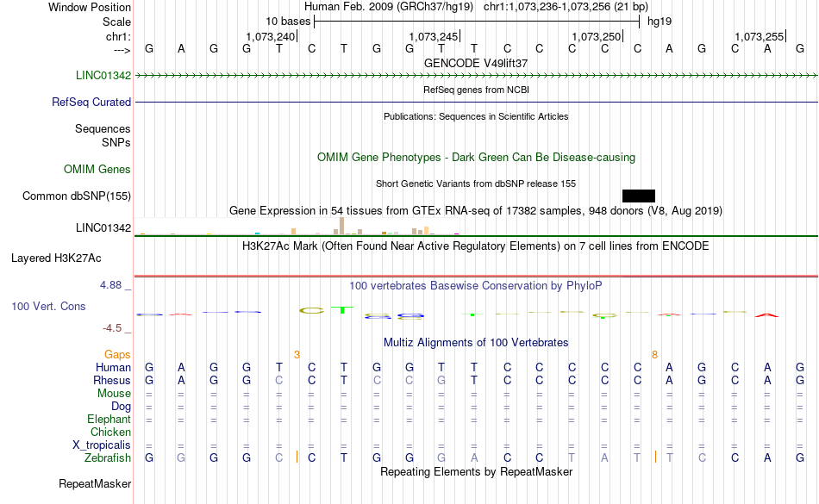Select the Rhesus alignment row label
Viewport: 819px width, 504px height.
(112, 380)
